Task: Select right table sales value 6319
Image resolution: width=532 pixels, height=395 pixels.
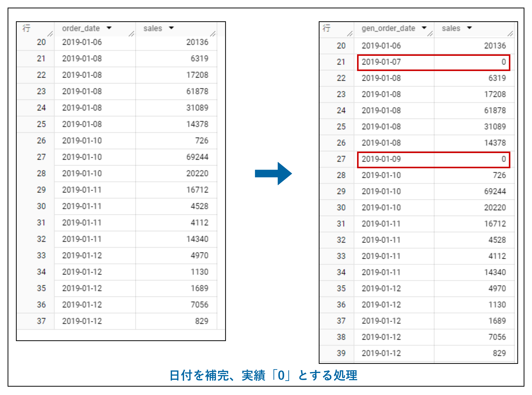Action: [x=497, y=78]
